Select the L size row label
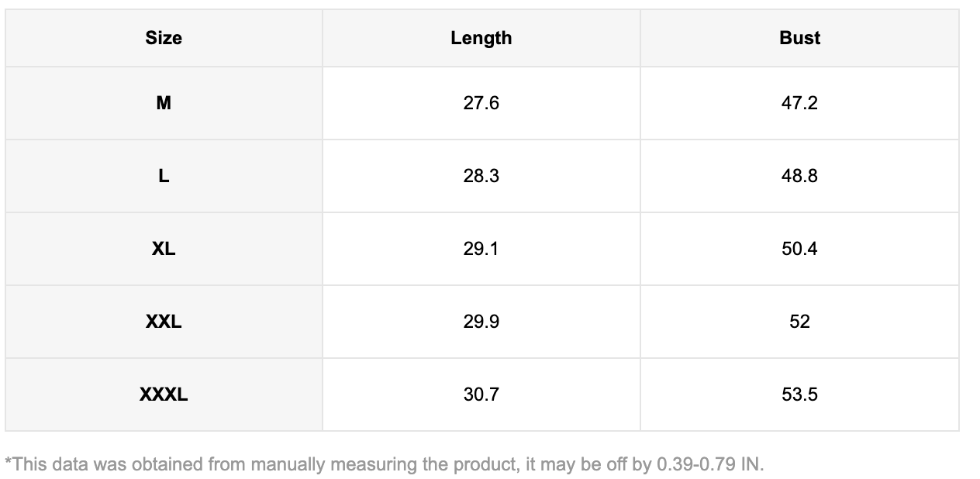Screen dimensions: 980x479 pyautogui.click(x=164, y=176)
